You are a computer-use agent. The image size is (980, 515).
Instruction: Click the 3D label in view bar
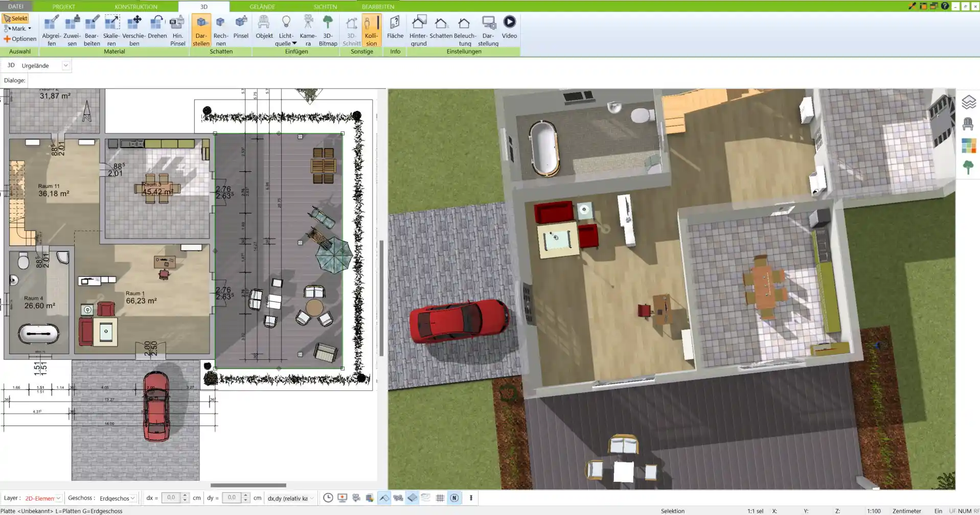coord(11,65)
